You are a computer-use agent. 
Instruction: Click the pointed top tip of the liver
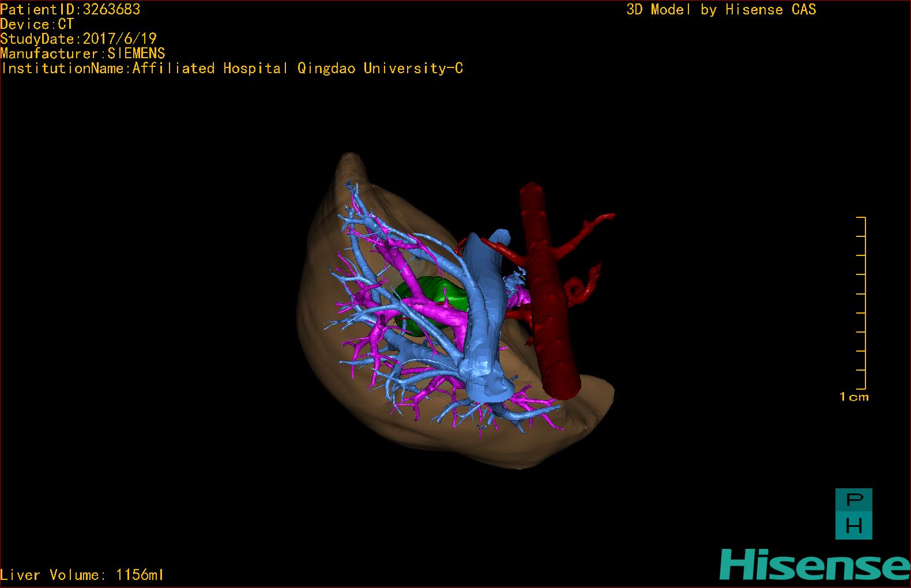[350, 157]
